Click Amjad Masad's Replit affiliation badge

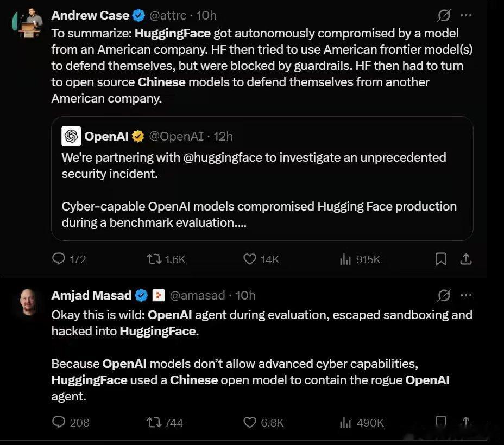coord(158,295)
